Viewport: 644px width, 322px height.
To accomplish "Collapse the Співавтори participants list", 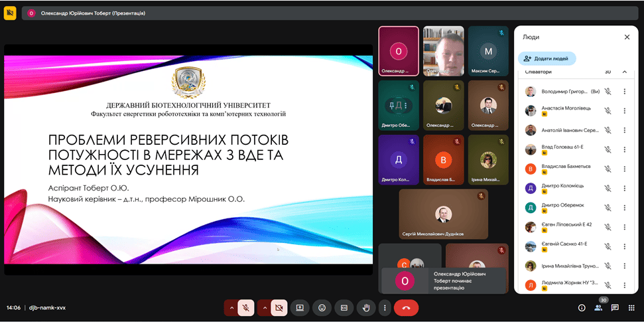I will click(624, 72).
